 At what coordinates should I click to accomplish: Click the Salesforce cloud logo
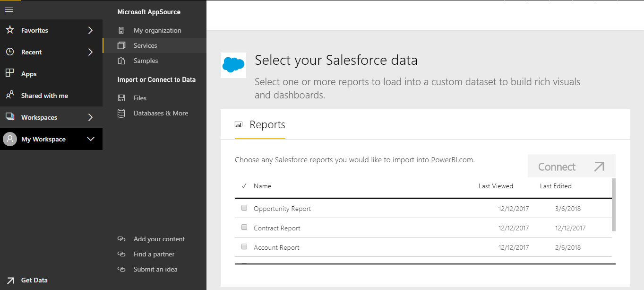point(233,65)
